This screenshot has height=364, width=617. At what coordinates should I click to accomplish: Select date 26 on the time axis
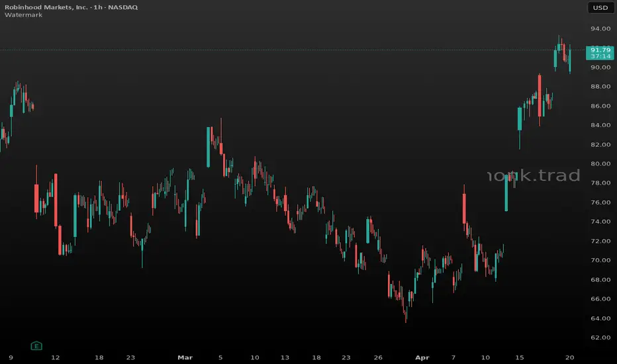click(378, 357)
